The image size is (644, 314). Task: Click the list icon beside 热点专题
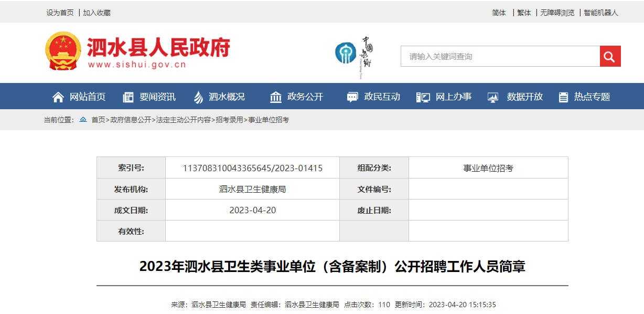[563, 97]
